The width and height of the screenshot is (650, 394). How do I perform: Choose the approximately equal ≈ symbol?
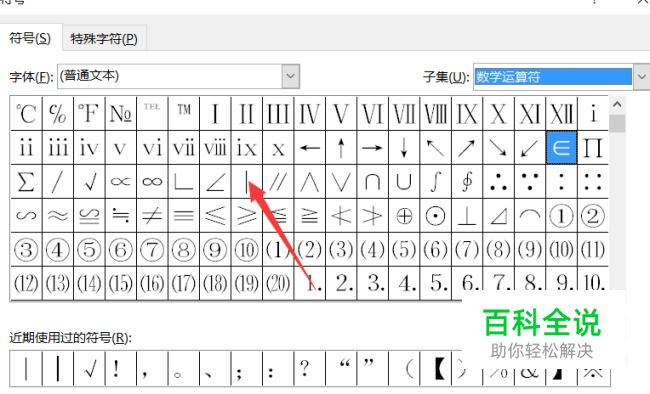click(58, 216)
